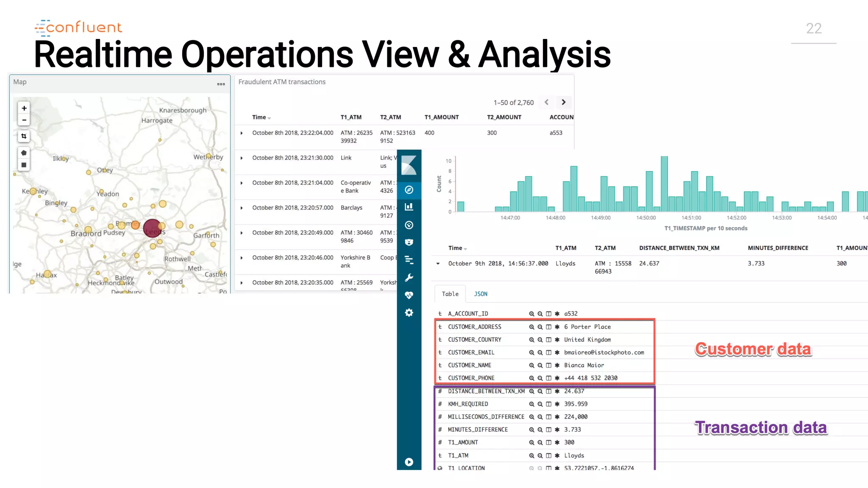The width and height of the screenshot is (868, 488).
Task: Open Timelion icon in Kibana sidebar
Action: tap(409, 242)
